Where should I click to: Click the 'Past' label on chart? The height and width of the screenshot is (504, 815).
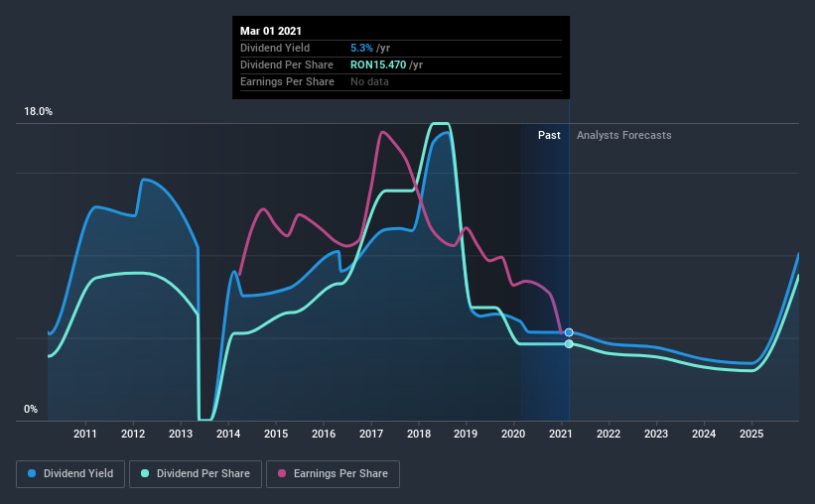click(x=549, y=135)
